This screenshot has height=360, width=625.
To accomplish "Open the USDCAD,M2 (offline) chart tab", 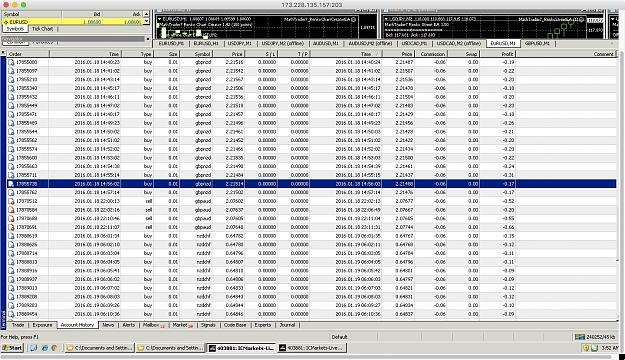I will (458, 43).
